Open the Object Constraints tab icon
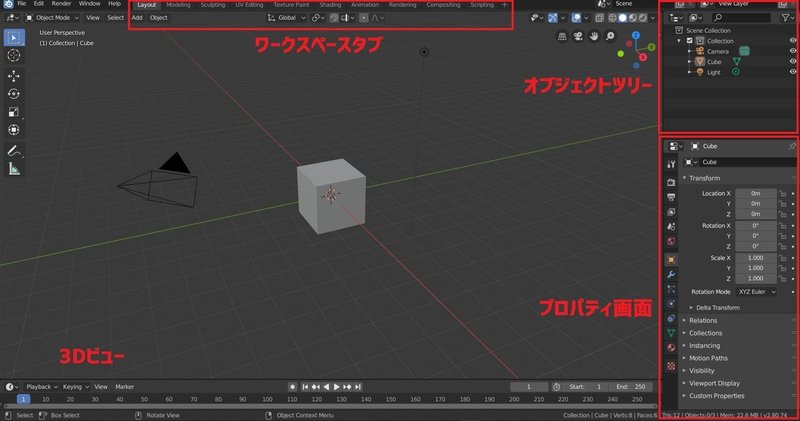 point(671,318)
